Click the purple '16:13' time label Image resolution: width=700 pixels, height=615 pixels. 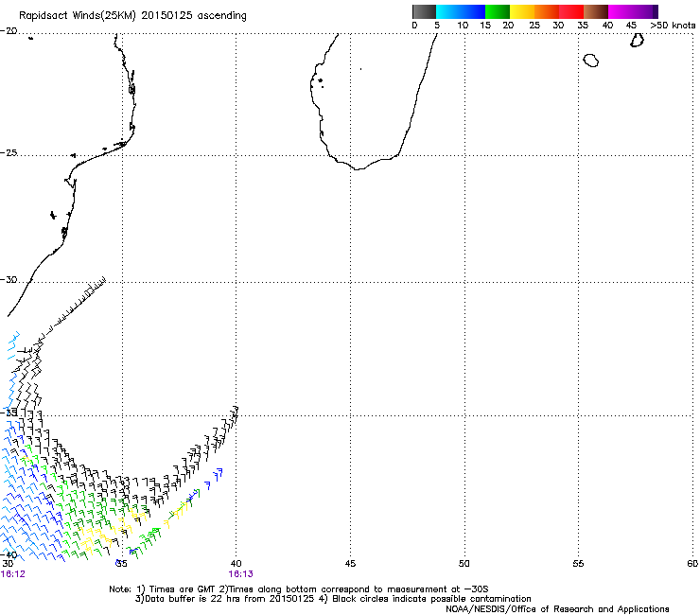[x=240, y=574]
